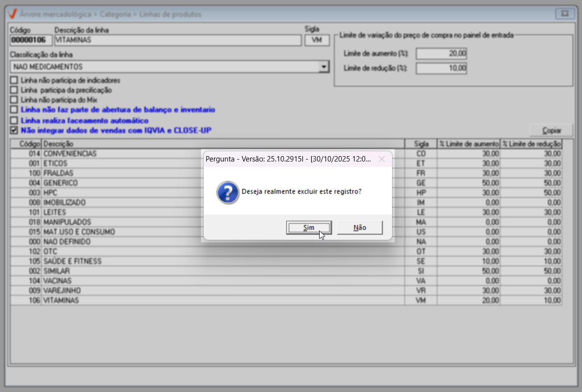Select the SIMILAR row
The image size is (582, 392).
[286, 271]
